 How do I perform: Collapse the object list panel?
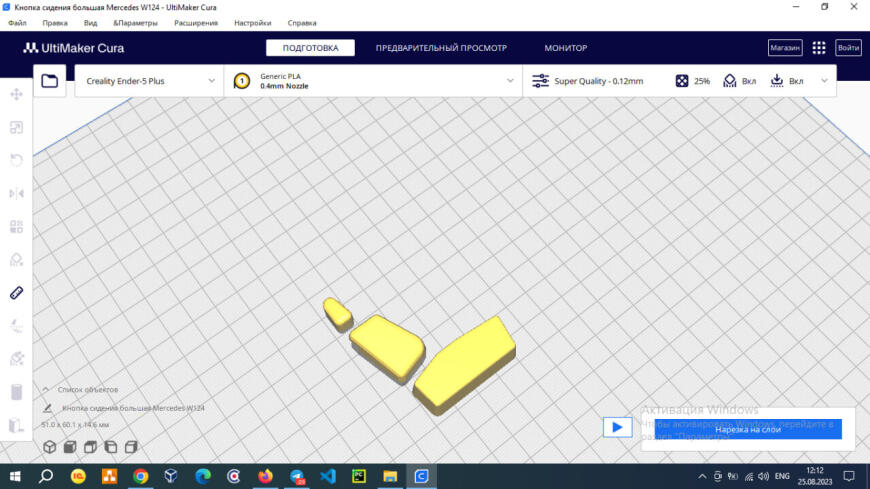pyautogui.click(x=46, y=390)
